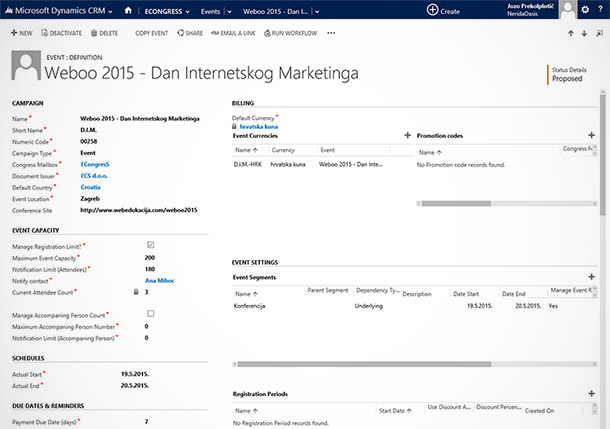Open ECS d.o.o. document issuer link
Screen dimensions: 610x429
[x=94, y=176]
